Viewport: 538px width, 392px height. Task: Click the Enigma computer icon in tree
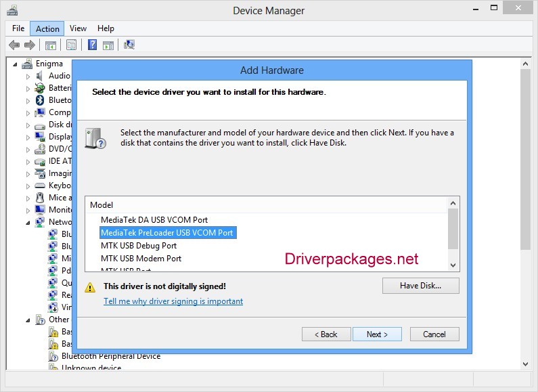[27, 64]
